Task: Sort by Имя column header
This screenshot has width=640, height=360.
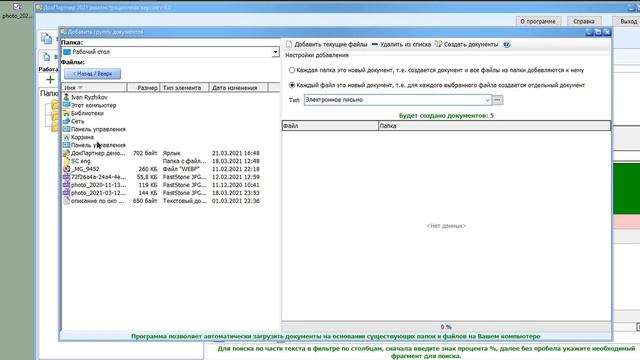Action: 94,87
